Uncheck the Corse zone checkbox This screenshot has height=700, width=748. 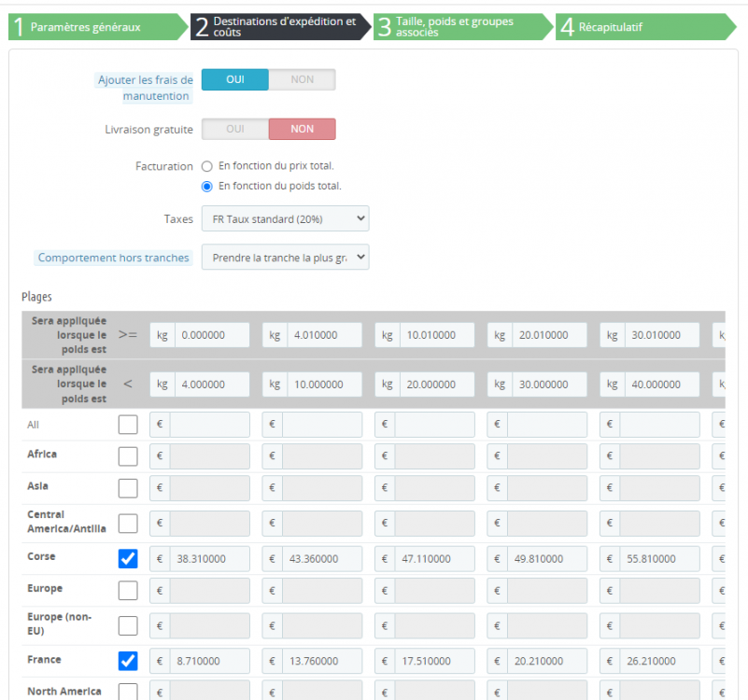[x=128, y=559]
